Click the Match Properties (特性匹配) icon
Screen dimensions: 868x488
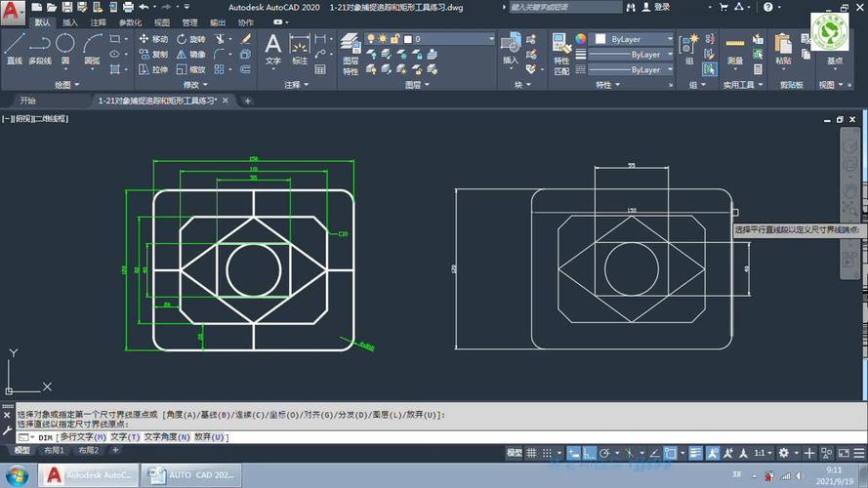click(x=561, y=54)
